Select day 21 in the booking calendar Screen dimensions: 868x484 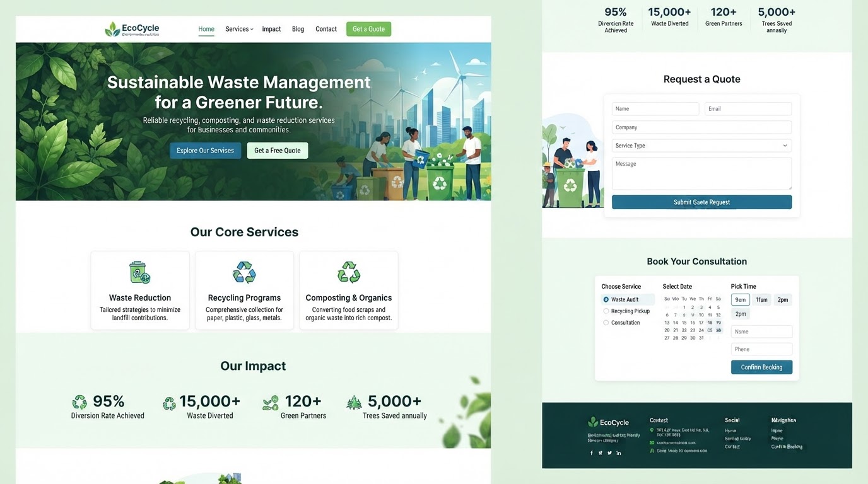tap(676, 330)
